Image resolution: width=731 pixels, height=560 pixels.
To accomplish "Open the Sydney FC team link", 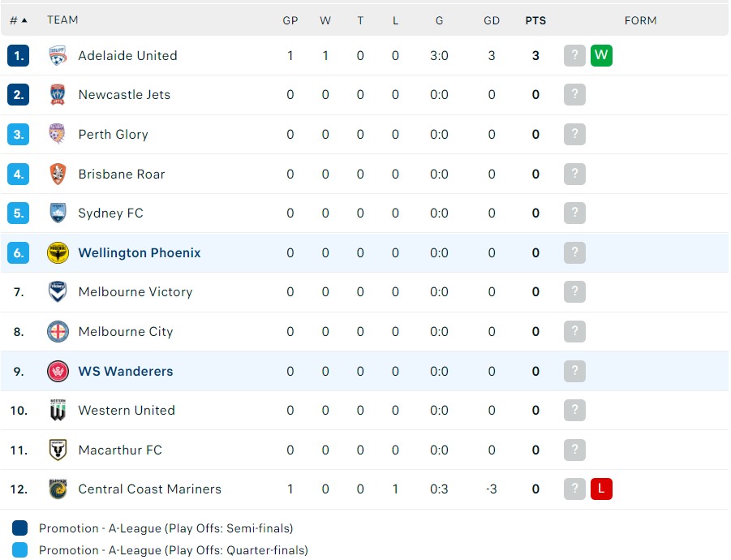I will point(110,213).
